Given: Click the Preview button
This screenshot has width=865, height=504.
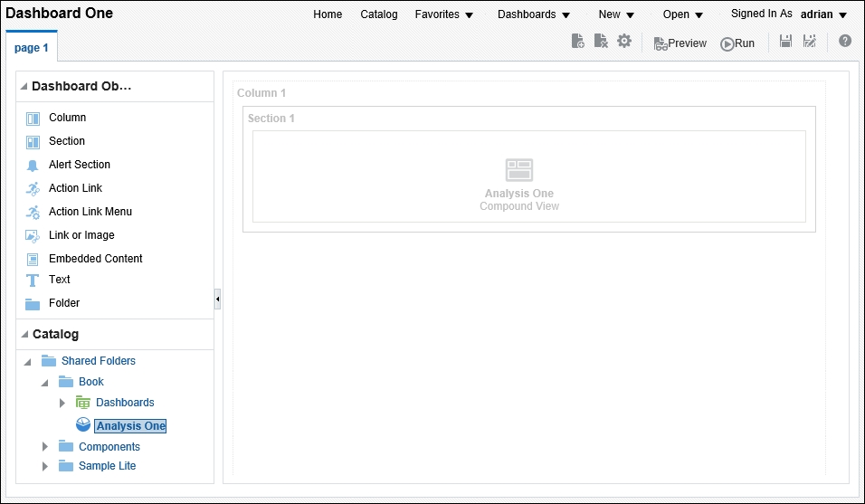Looking at the screenshot, I should point(680,43).
